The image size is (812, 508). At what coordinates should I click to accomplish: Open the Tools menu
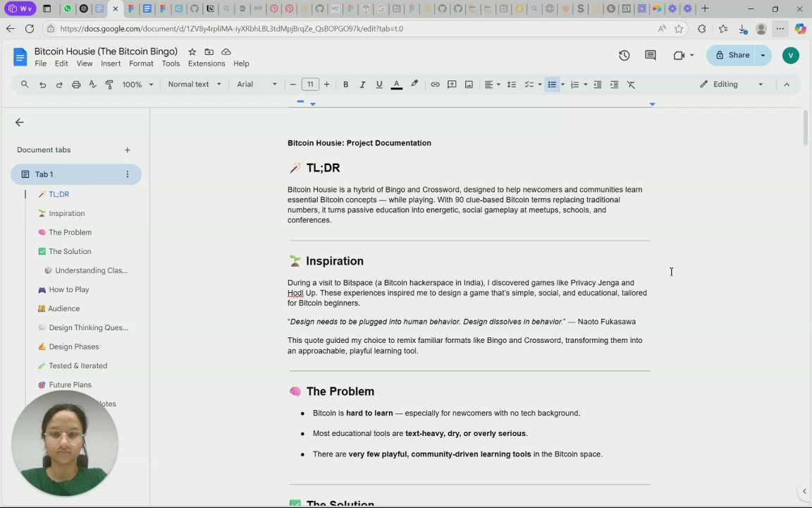171,64
